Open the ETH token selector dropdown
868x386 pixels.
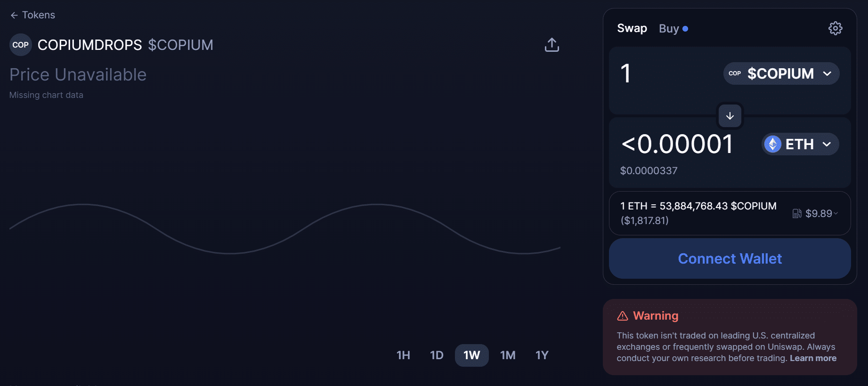[x=800, y=144]
